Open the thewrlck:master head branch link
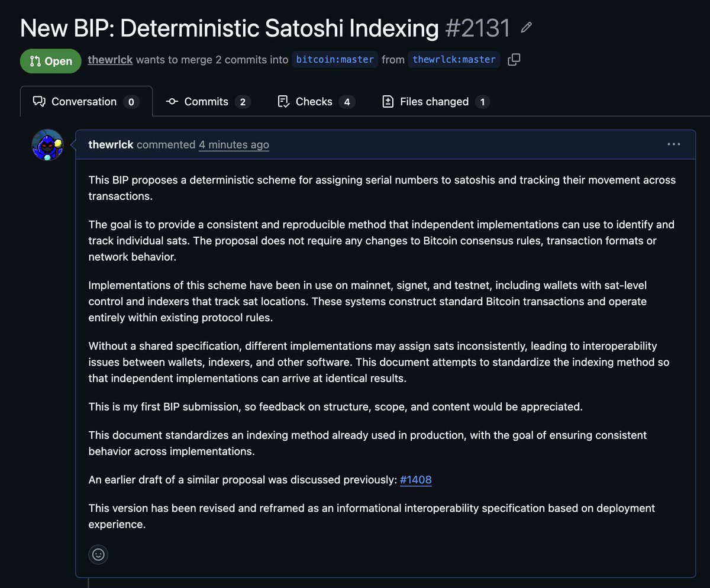This screenshot has width=710, height=588. coord(454,59)
